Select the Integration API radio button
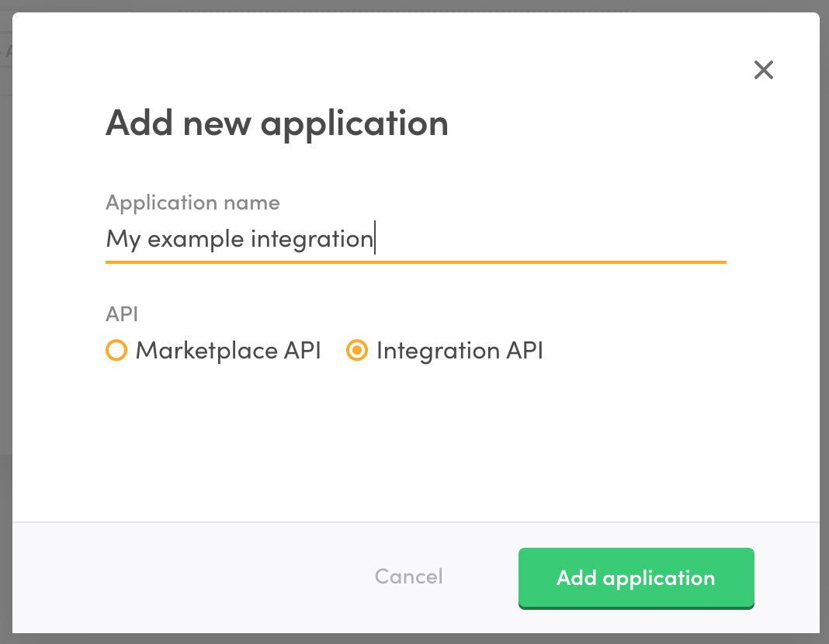829x644 pixels. [x=356, y=351]
